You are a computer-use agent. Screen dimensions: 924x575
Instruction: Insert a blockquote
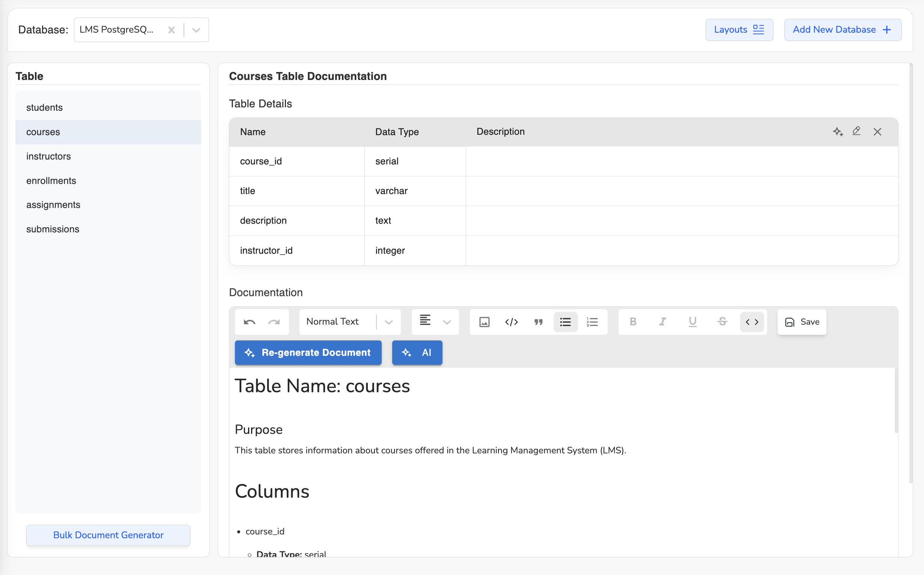pyautogui.click(x=539, y=322)
